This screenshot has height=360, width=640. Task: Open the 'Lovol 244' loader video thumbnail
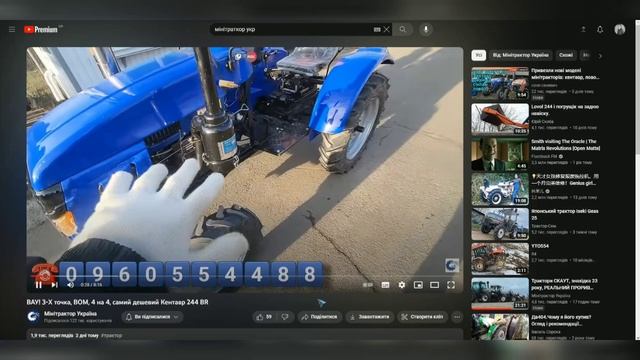pos(500,119)
